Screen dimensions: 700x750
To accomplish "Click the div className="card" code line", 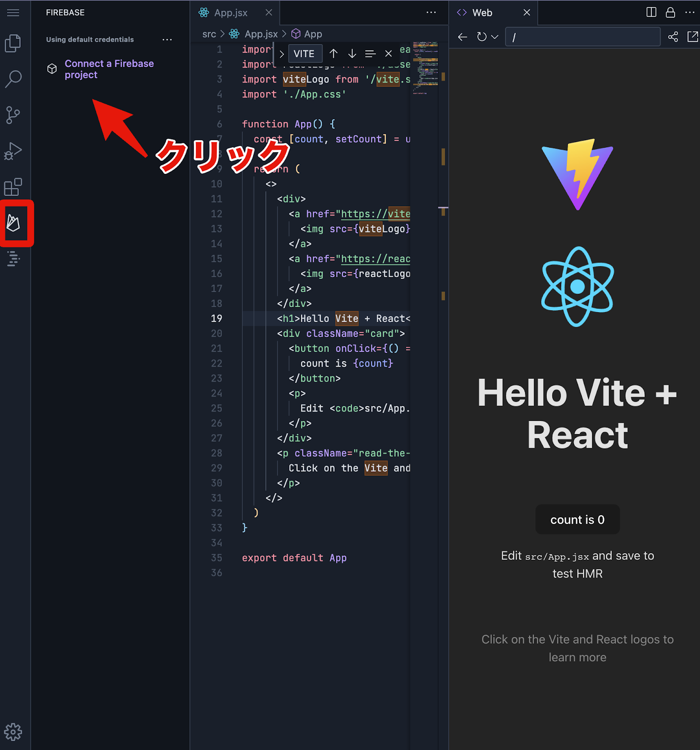I will click(341, 334).
